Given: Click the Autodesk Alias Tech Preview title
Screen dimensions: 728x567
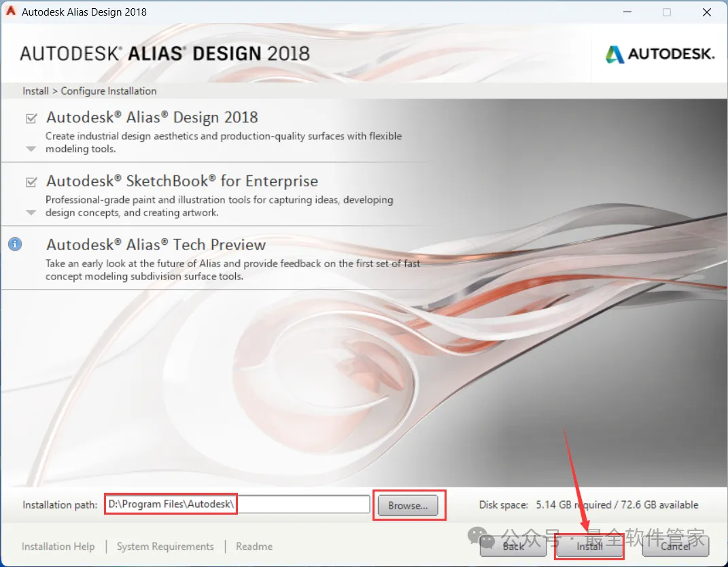Looking at the screenshot, I should point(156,245).
